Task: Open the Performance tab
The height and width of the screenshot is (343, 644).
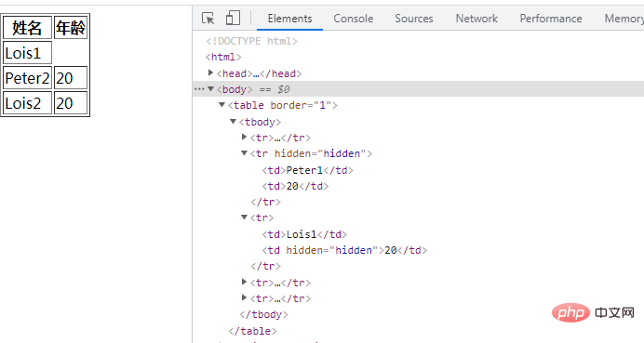Action: [x=551, y=19]
